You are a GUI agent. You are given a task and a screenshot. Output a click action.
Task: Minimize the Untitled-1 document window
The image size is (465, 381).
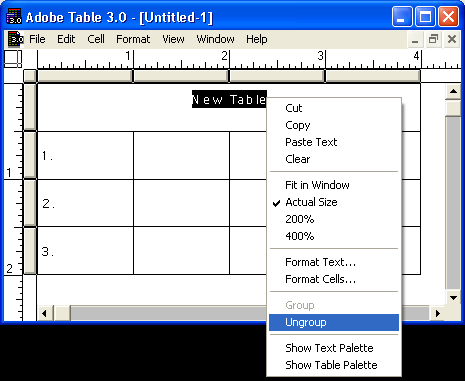pos(415,40)
